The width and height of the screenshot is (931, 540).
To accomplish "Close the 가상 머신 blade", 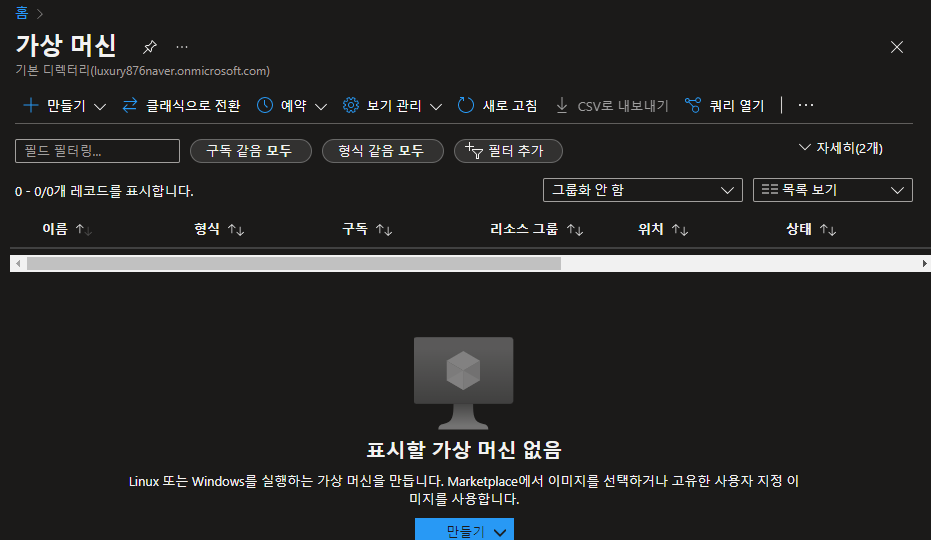I will [897, 47].
